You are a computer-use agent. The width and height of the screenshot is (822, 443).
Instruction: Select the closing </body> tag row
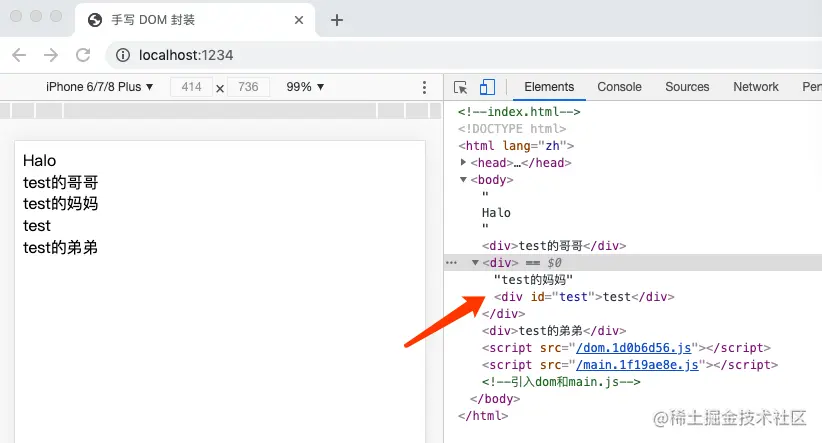(495, 399)
